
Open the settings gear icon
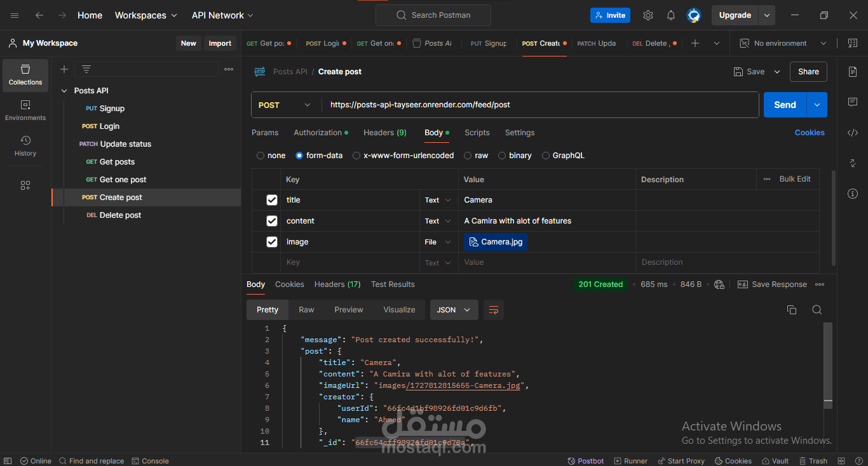pos(648,15)
